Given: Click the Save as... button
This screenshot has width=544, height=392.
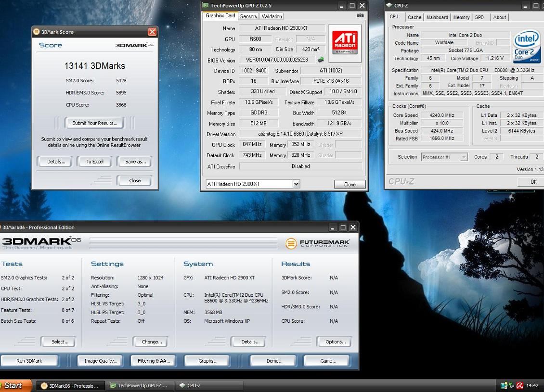Looking at the screenshot, I should pyautogui.click(x=135, y=162).
